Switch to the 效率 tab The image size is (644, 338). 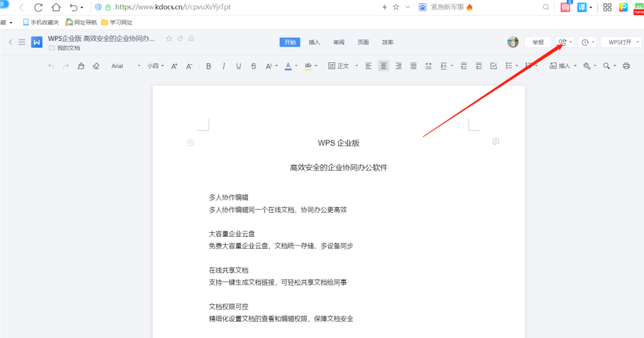pyautogui.click(x=387, y=42)
